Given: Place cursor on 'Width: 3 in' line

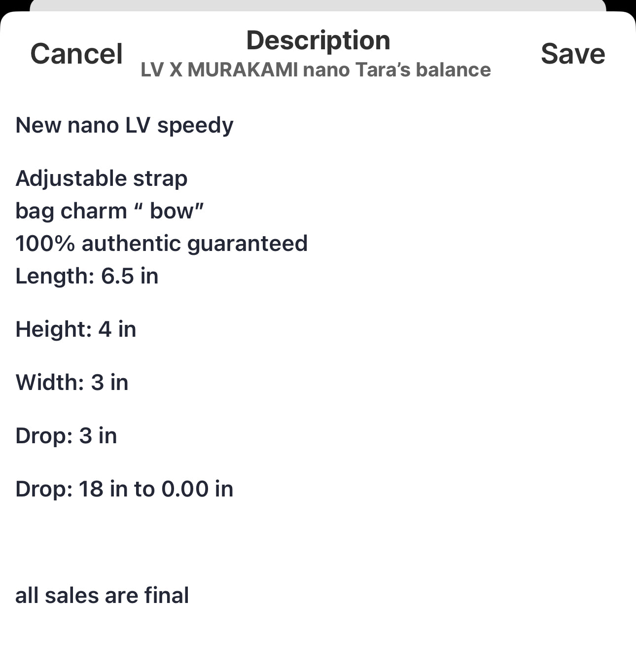Looking at the screenshot, I should 72,383.
